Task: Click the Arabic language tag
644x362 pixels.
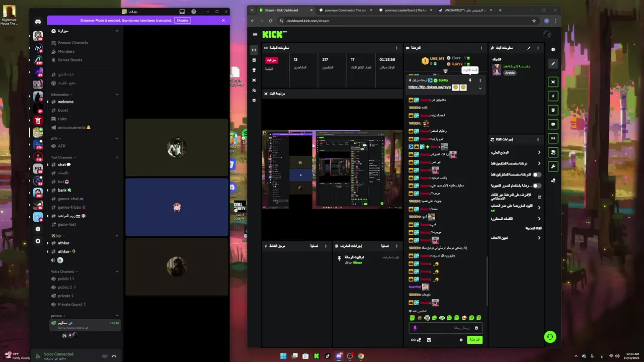Action: coord(510,73)
